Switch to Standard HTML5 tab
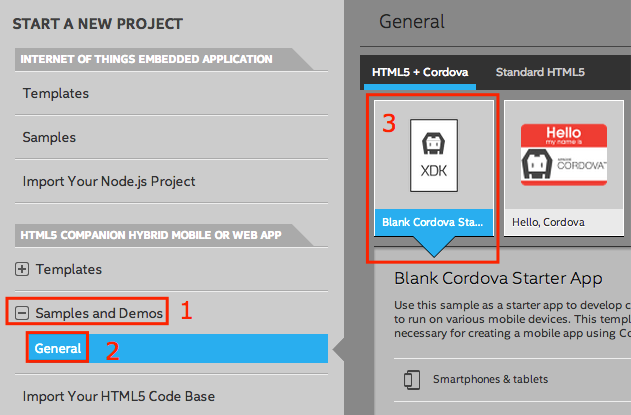Screen dimensions: 631x415 point(540,72)
